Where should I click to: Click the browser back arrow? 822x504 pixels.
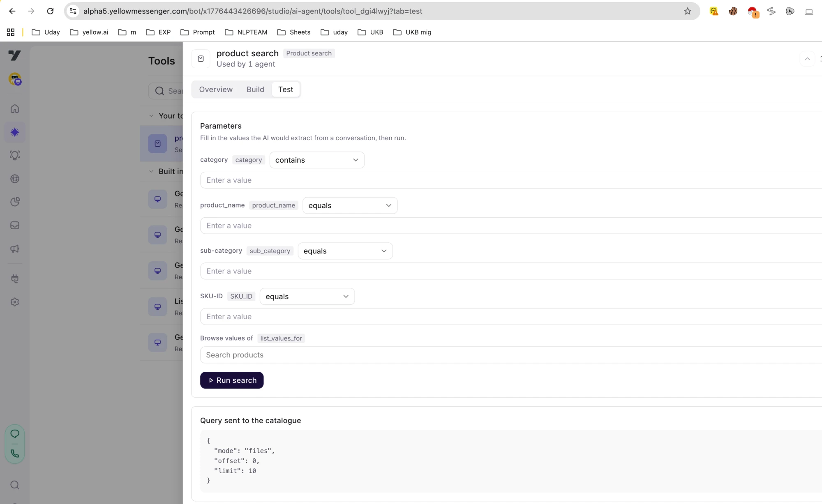tap(12, 11)
